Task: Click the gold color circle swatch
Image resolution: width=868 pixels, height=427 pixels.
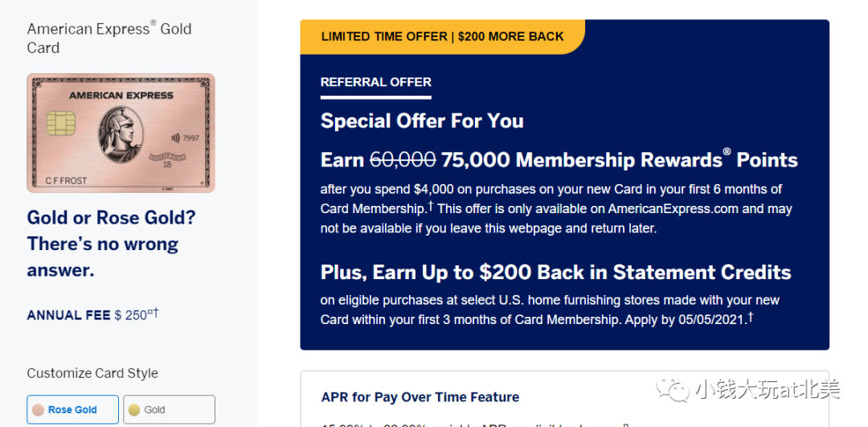Action: pos(134,410)
